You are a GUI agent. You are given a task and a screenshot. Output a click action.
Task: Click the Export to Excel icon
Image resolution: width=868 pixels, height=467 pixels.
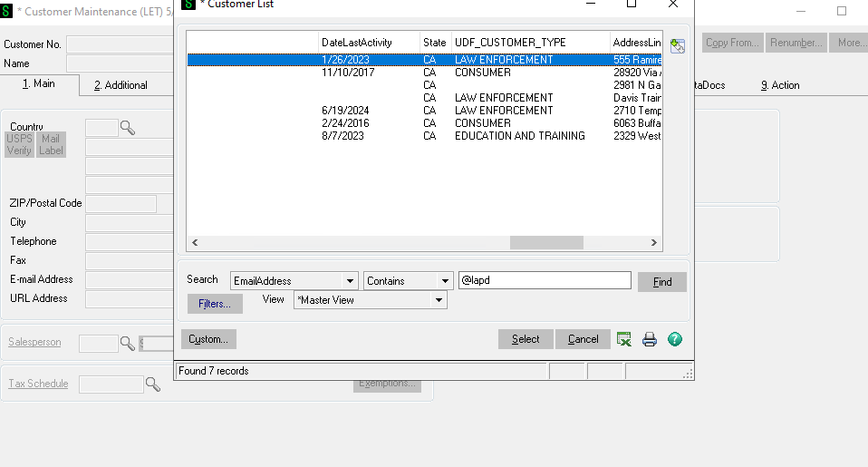tap(624, 339)
